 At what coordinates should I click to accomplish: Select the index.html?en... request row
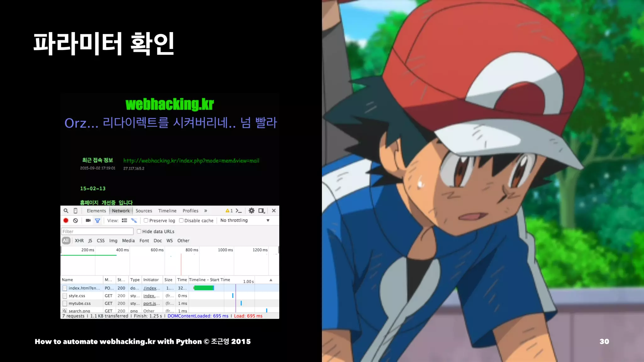tap(170, 288)
